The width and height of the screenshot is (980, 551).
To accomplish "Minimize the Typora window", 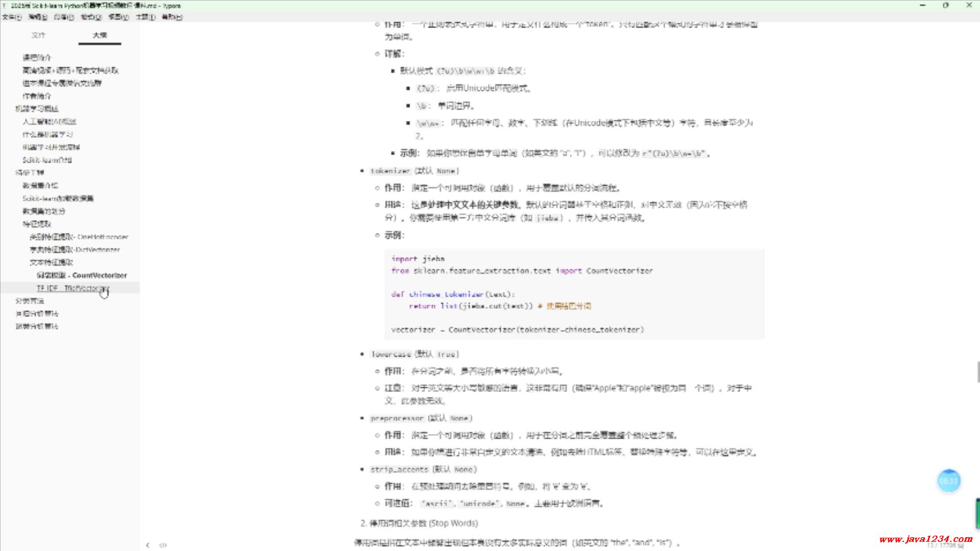I will tap(922, 5).
